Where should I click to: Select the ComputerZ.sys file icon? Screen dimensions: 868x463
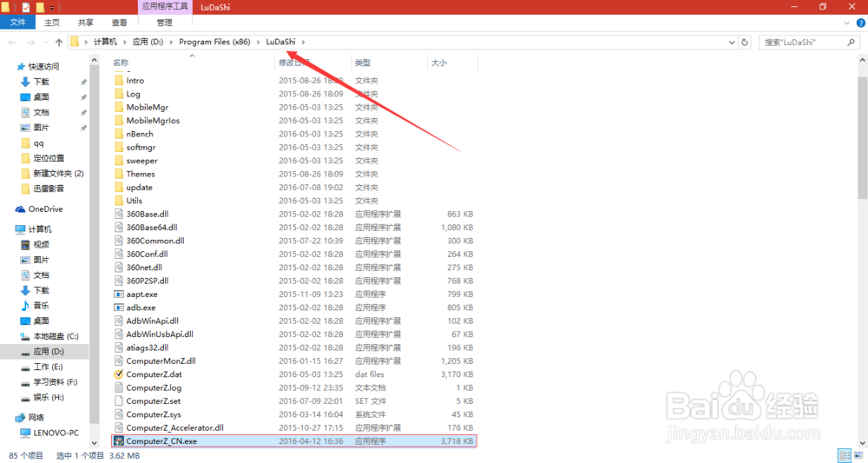click(118, 414)
